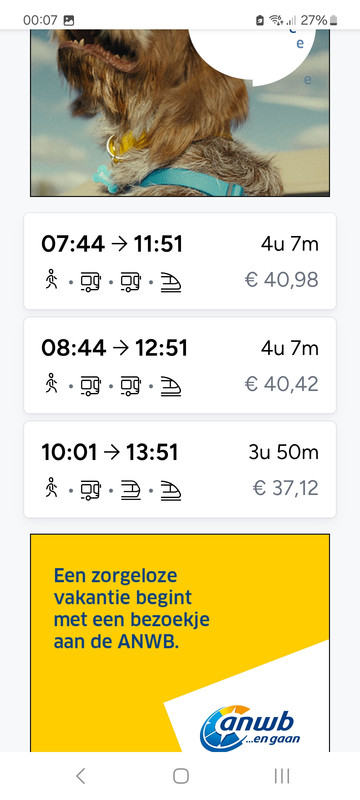Tap the € 40,98 price
Viewport: 360px width, 800px height.
pyautogui.click(x=282, y=280)
